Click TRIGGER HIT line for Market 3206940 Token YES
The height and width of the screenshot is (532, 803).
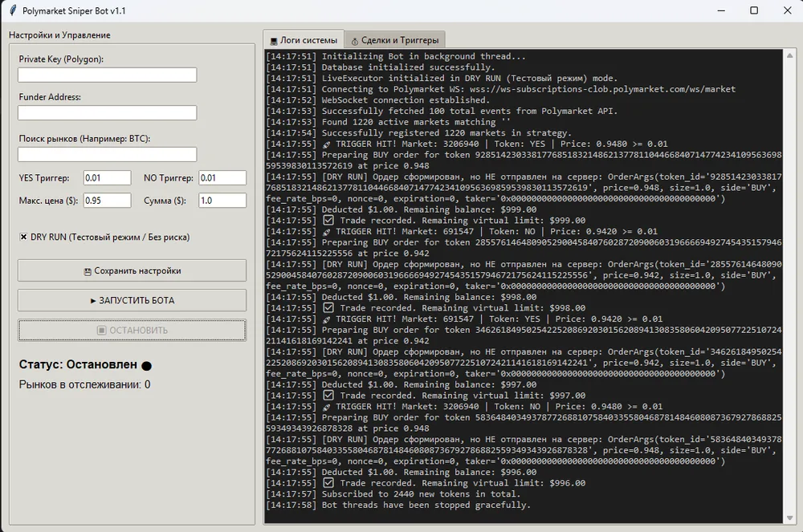467,144
